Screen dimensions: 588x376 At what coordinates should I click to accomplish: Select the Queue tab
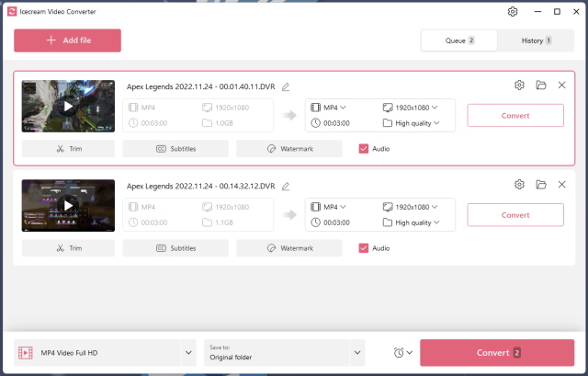tap(459, 40)
